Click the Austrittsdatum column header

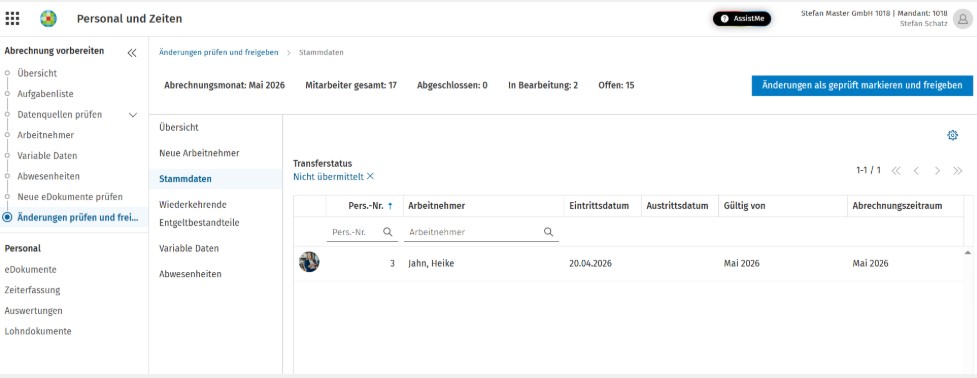[677, 206]
